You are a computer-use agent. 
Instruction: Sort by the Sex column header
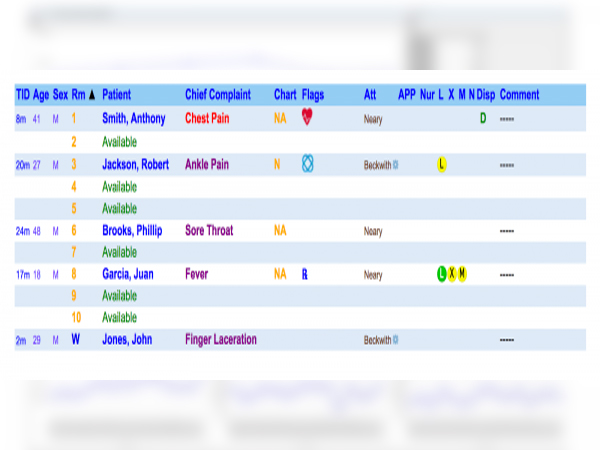coord(60,95)
